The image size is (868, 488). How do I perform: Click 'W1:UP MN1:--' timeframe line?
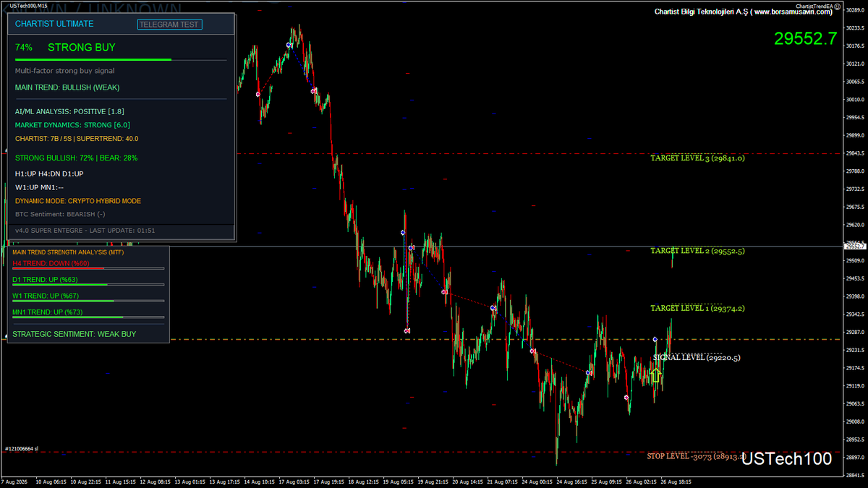click(x=39, y=187)
